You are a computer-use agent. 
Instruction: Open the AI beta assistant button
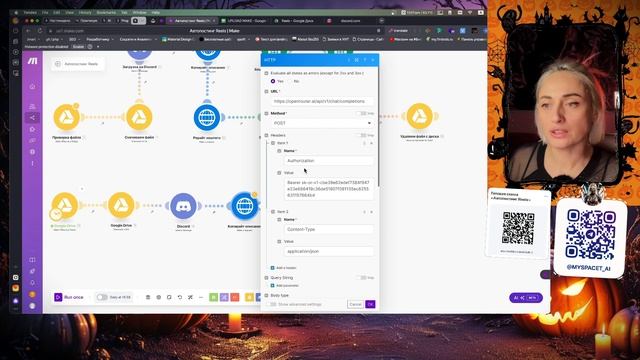click(526, 298)
